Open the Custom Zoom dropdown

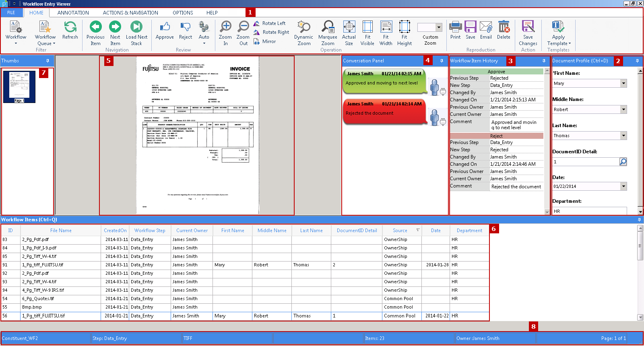tap(439, 27)
